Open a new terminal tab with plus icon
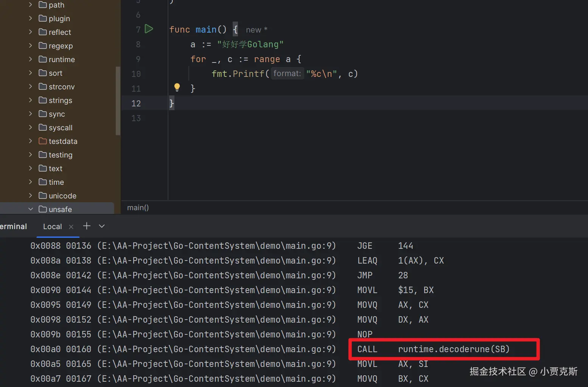588x387 pixels. [x=87, y=226]
